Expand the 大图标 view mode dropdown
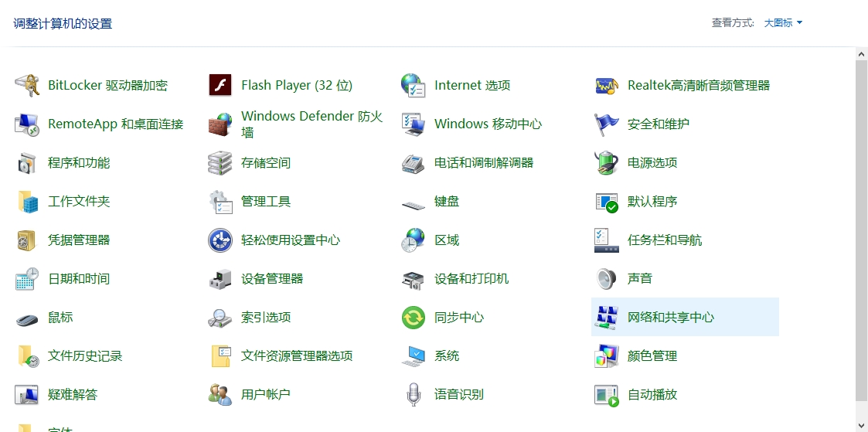The height and width of the screenshot is (432, 868). pos(783,22)
